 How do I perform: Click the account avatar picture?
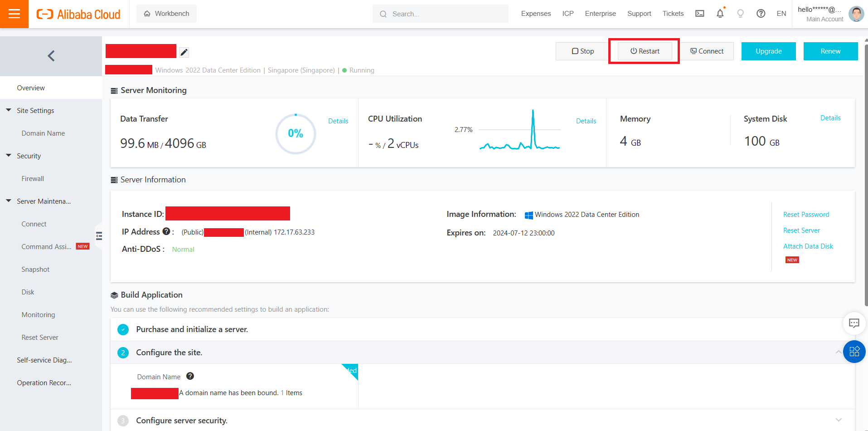coord(856,14)
